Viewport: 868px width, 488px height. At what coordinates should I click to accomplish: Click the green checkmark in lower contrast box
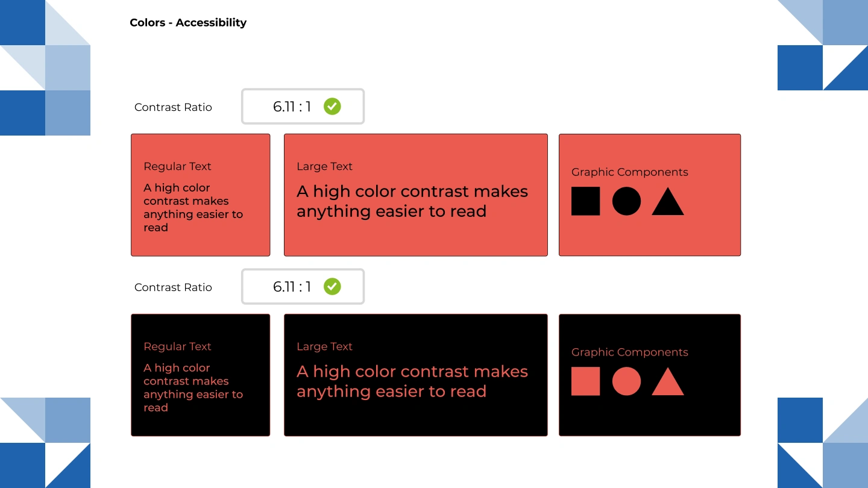(332, 287)
